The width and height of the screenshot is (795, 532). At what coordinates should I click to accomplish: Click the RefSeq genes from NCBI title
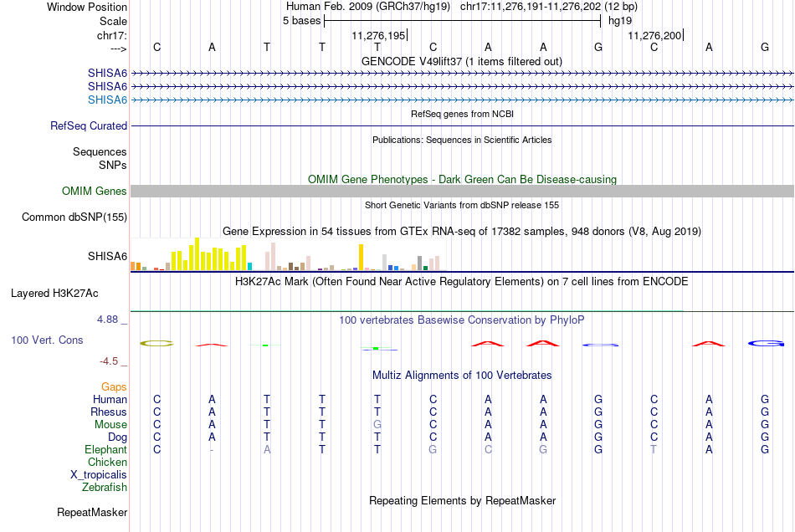tap(462, 114)
